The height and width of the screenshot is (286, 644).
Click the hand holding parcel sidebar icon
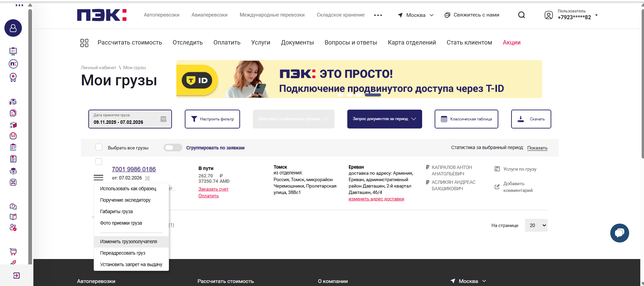[13, 102]
